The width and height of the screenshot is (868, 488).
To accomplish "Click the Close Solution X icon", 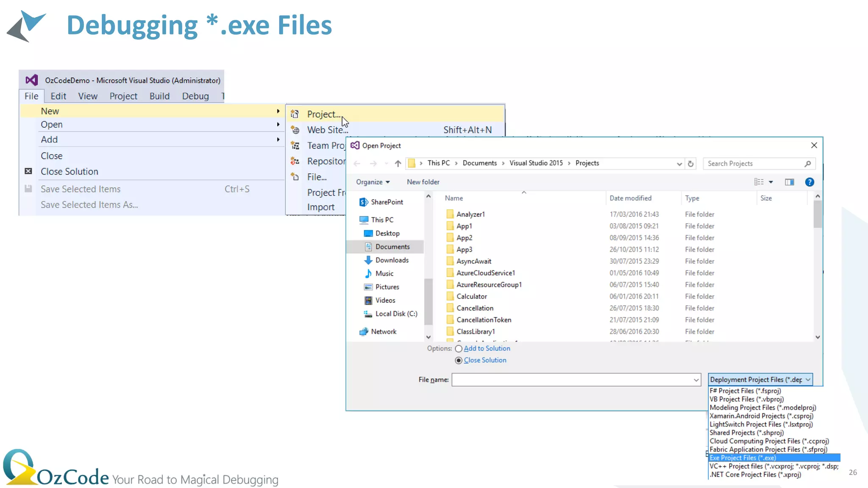I will point(28,171).
